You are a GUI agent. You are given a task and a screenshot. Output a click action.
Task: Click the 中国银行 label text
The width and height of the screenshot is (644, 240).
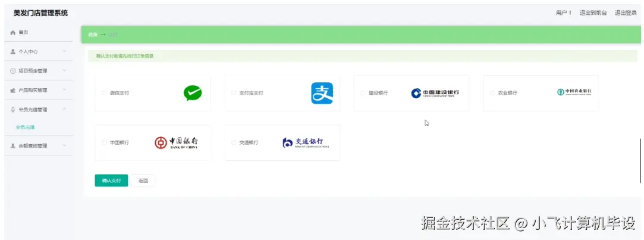pos(120,142)
